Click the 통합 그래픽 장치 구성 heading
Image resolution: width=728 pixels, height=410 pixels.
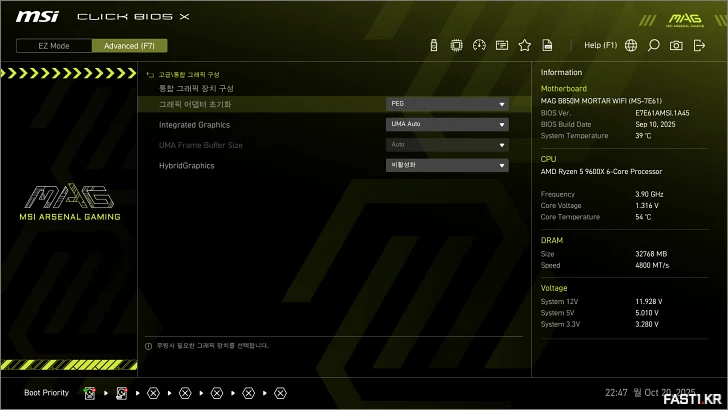(x=196, y=88)
